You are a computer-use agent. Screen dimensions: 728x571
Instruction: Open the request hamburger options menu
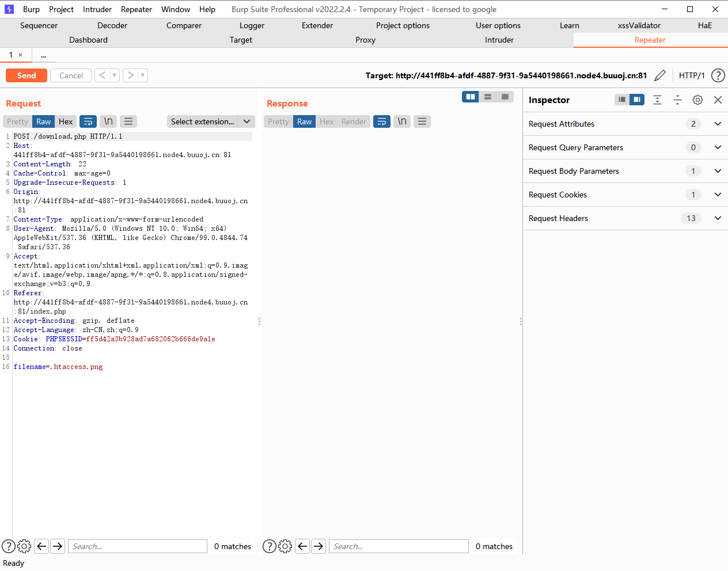tap(128, 121)
